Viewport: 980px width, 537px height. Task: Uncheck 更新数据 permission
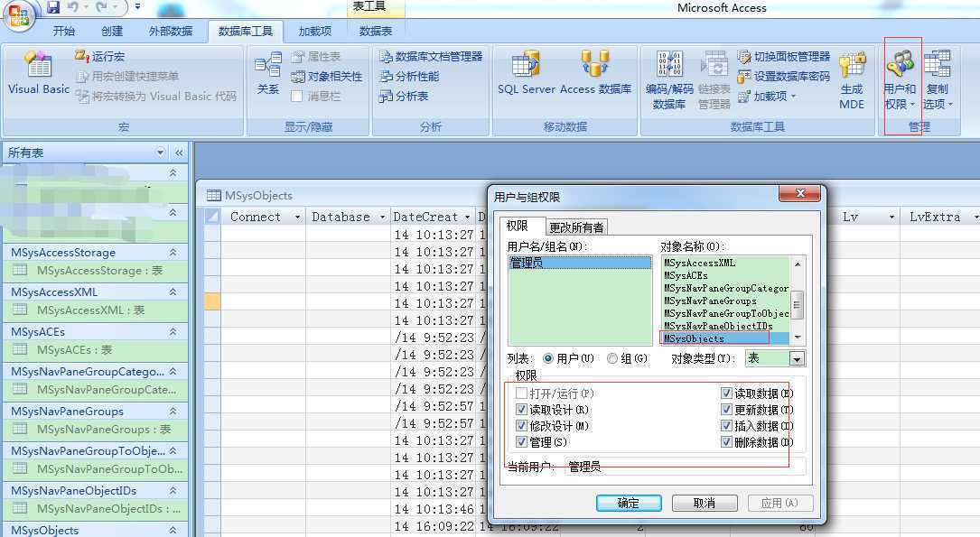coord(726,410)
